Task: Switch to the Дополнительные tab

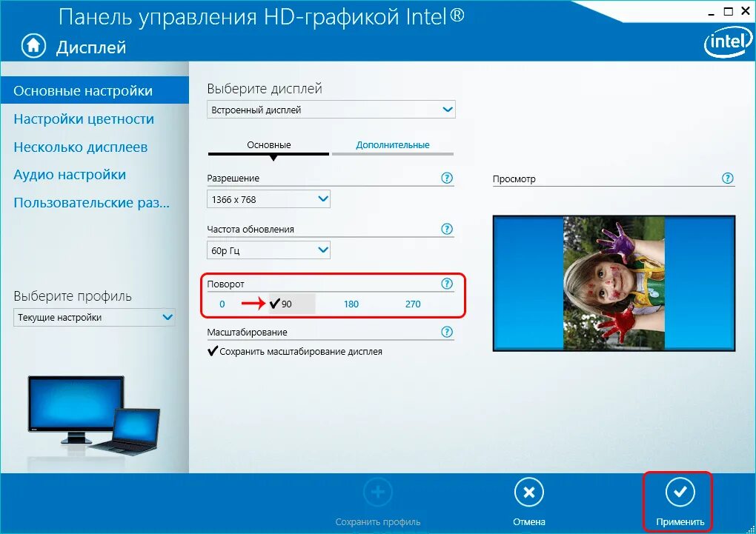Action: pyautogui.click(x=393, y=145)
